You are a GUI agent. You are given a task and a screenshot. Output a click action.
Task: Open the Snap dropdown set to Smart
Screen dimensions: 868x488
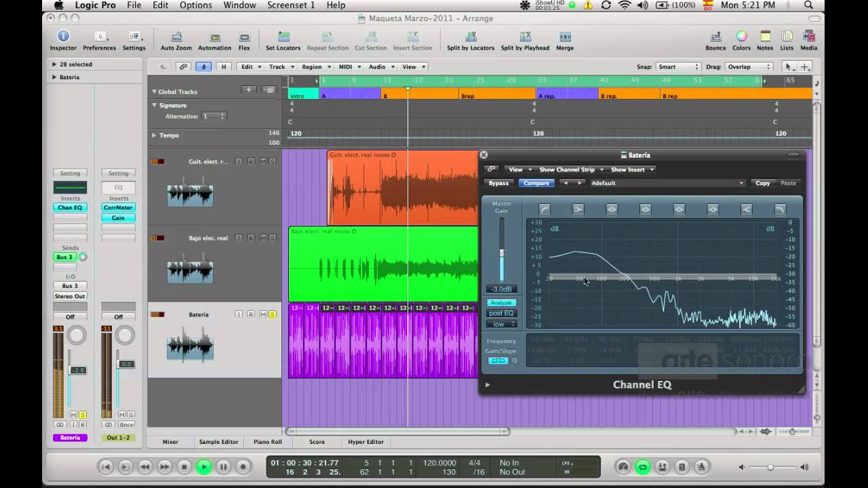[x=678, y=67]
